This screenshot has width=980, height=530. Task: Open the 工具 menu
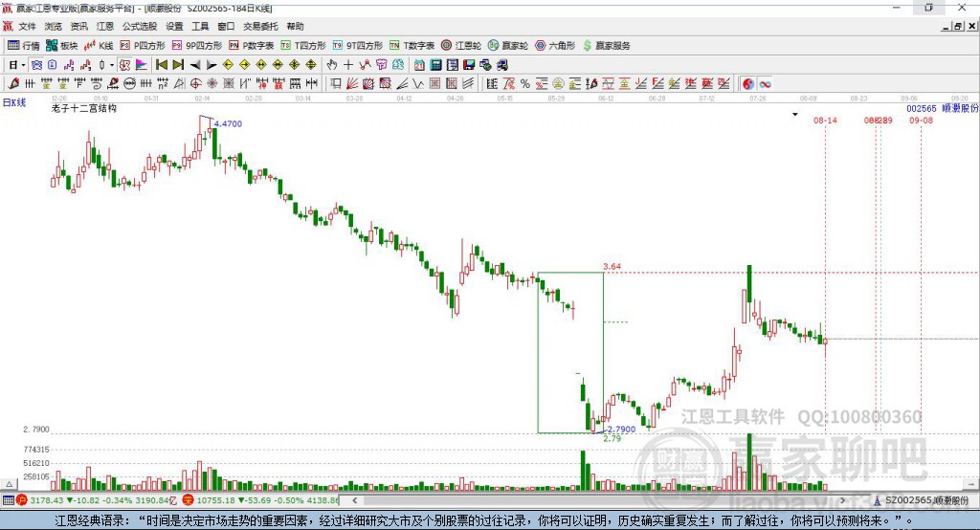coord(200,26)
